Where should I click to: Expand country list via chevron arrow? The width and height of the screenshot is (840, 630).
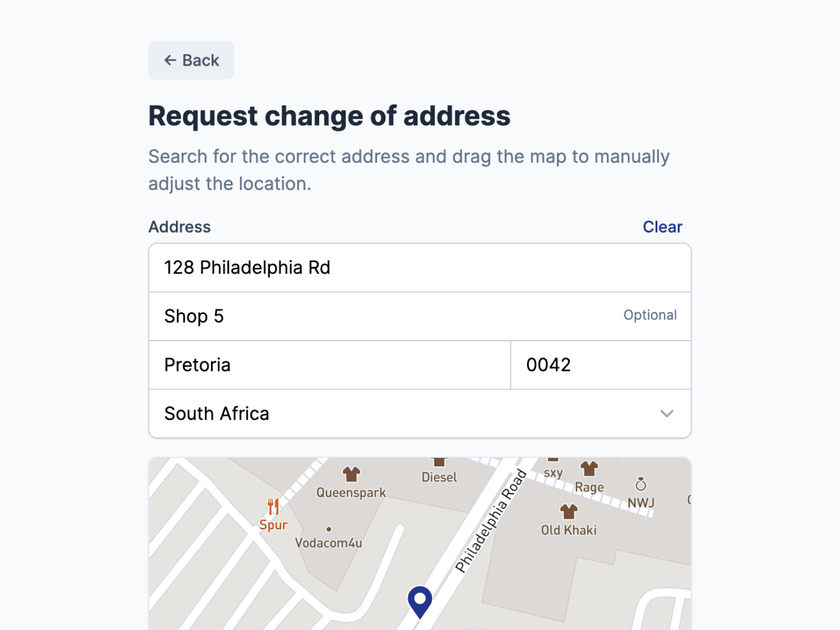click(x=667, y=414)
